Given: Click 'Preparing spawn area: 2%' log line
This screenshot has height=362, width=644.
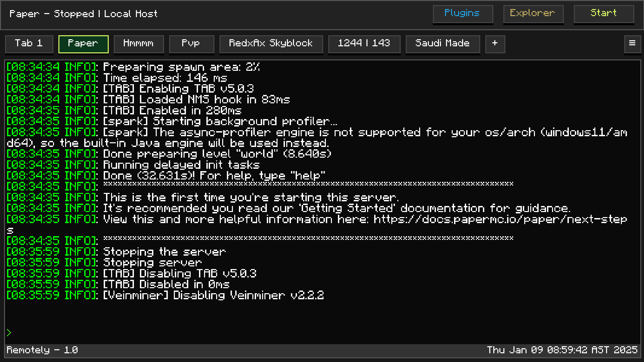Looking at the screenshot, I should point(133,67).
